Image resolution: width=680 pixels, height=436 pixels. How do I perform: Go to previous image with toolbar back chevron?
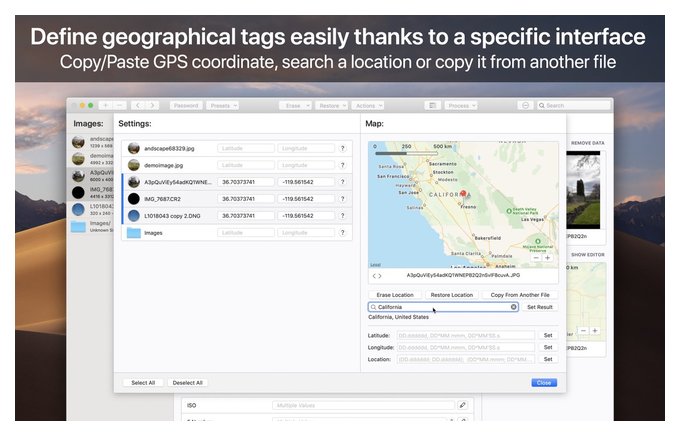137,105
